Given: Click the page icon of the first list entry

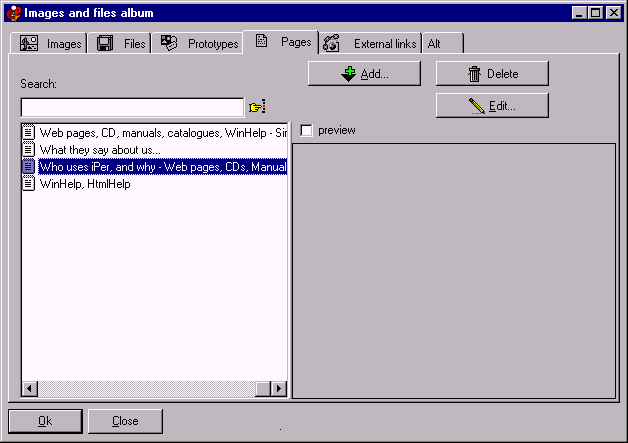Looking at the screenshot, I should [29, 132].
